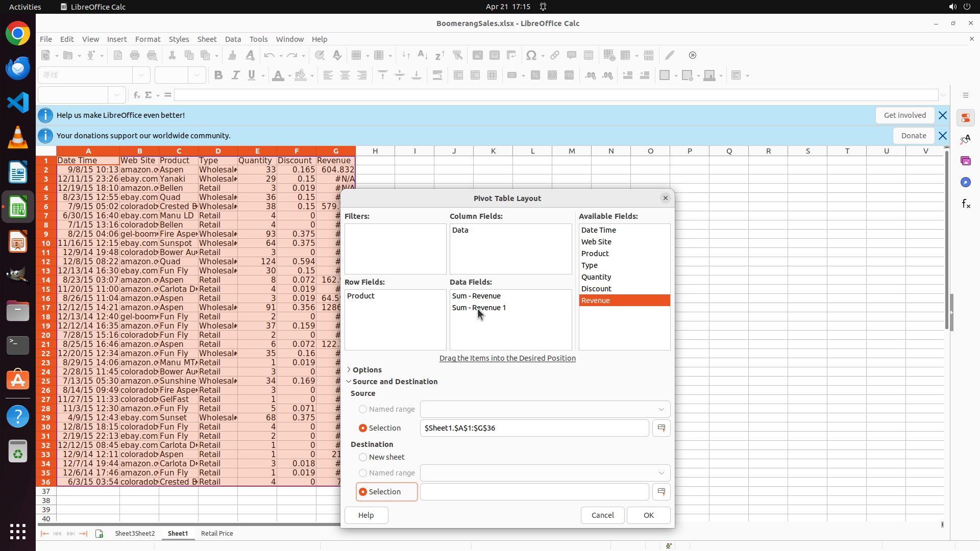This screenshot has width=980, height=551.
Task: Select the Destination Named range radio button
Action: click(x=363, y=473)
